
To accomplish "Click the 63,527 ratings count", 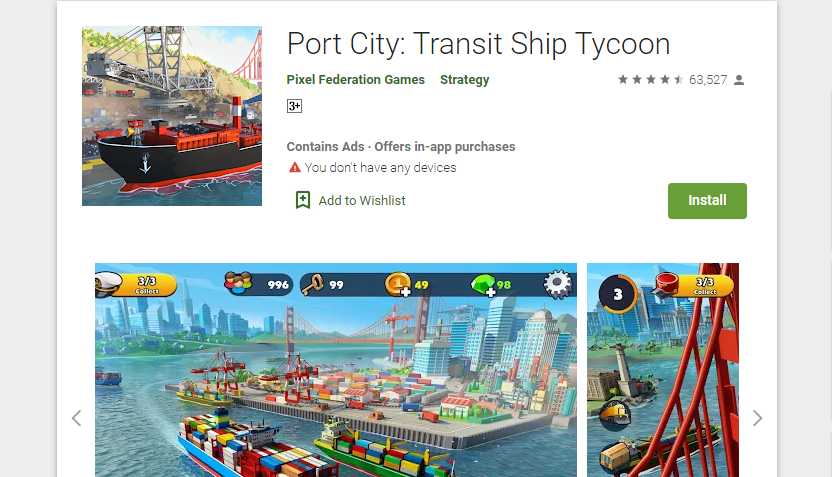I will click(x=708, y=80).
